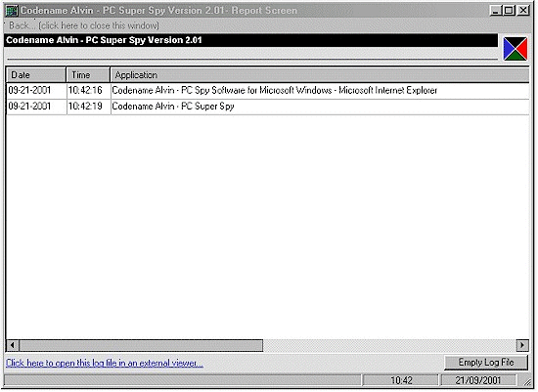Sort by the Date column header
Image resolution: width=538 pixels, height=392 pixels.
pos(36,74)
